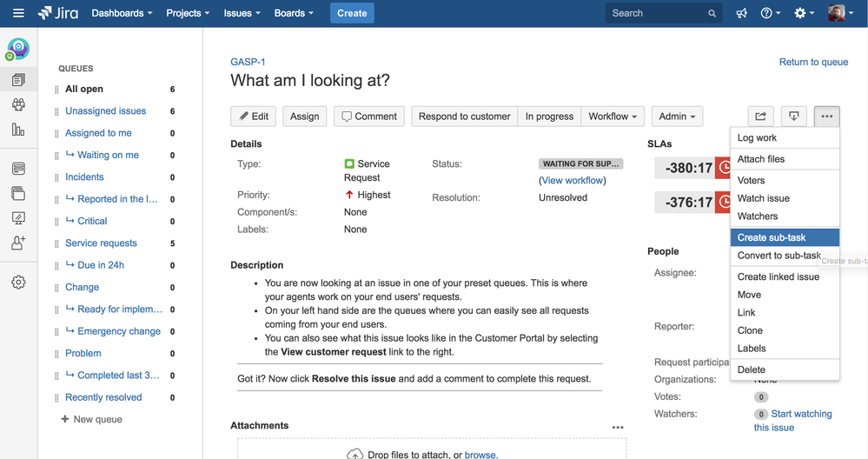
Task: Open the GASP-1 issue key link
Action: tap(248, 62)
